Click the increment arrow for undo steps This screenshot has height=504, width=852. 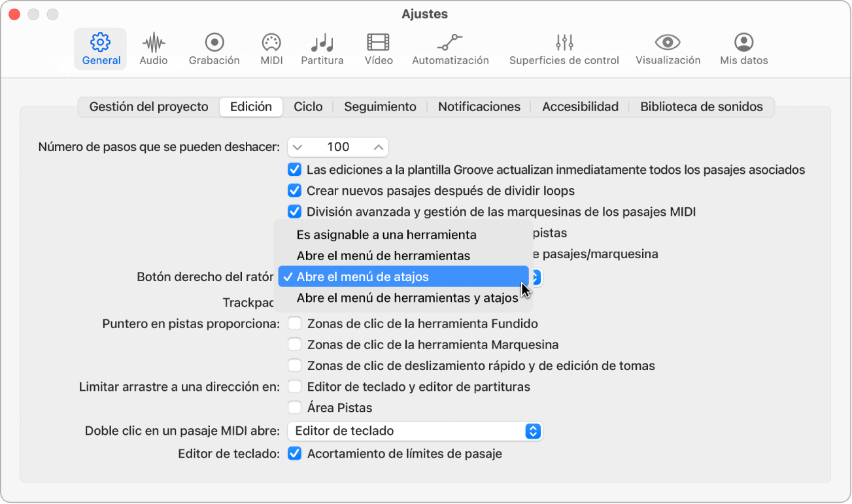(378, 146)
